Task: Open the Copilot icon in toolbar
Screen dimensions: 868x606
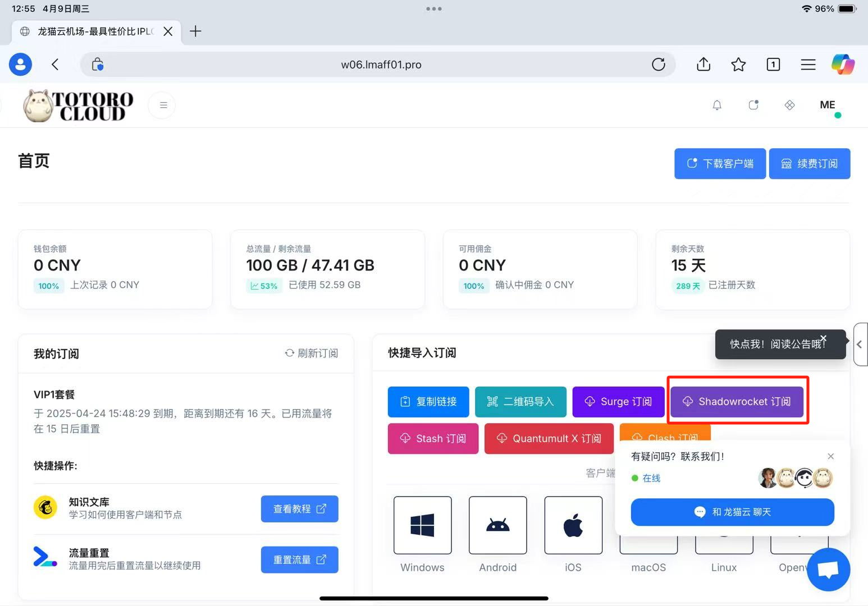Action: (x=843, y=65)
